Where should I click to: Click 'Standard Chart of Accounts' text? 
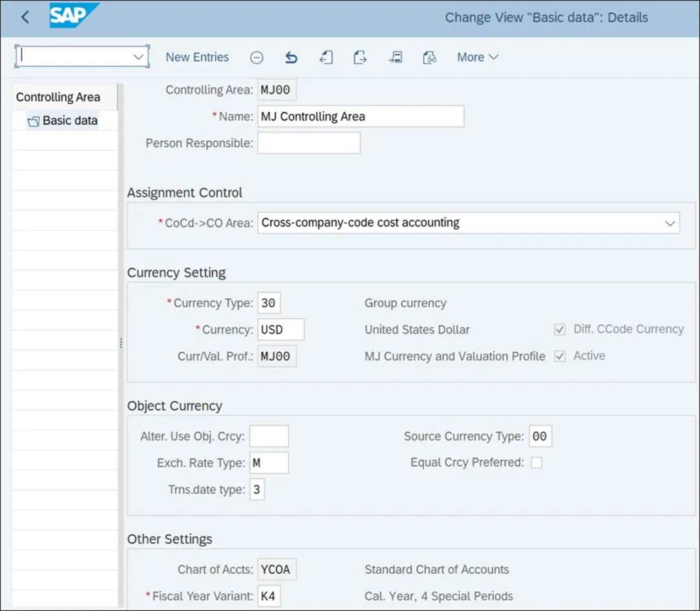pos(437,569)
